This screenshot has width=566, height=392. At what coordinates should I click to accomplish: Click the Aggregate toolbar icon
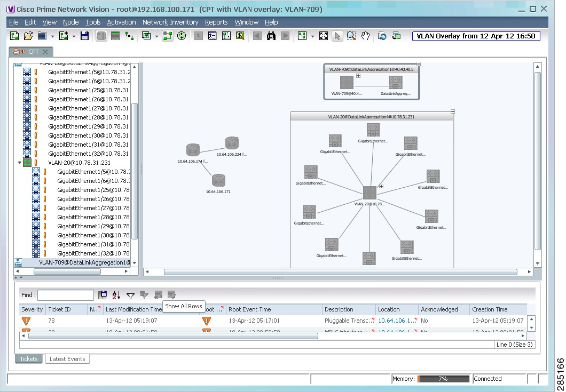click(x=146, y=36)
